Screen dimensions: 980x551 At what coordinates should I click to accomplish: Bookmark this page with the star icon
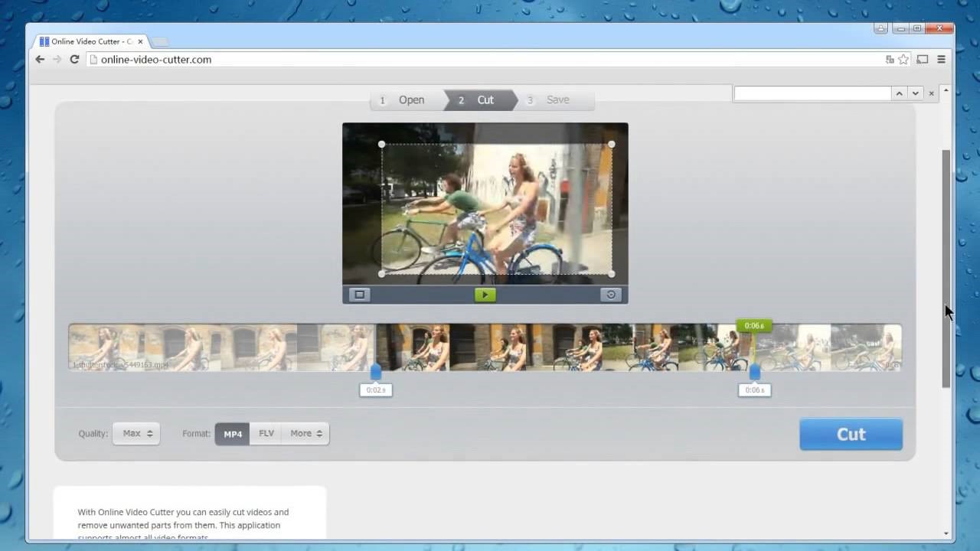903,59
